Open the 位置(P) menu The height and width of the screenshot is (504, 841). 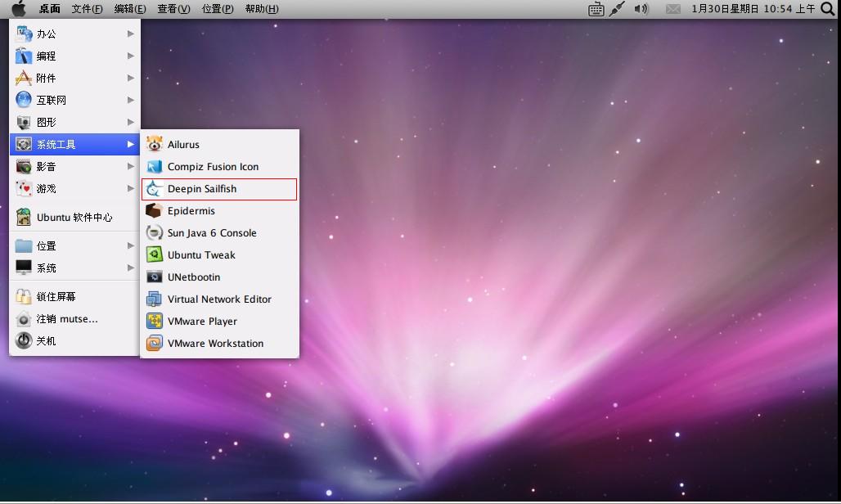click(218, 8)
